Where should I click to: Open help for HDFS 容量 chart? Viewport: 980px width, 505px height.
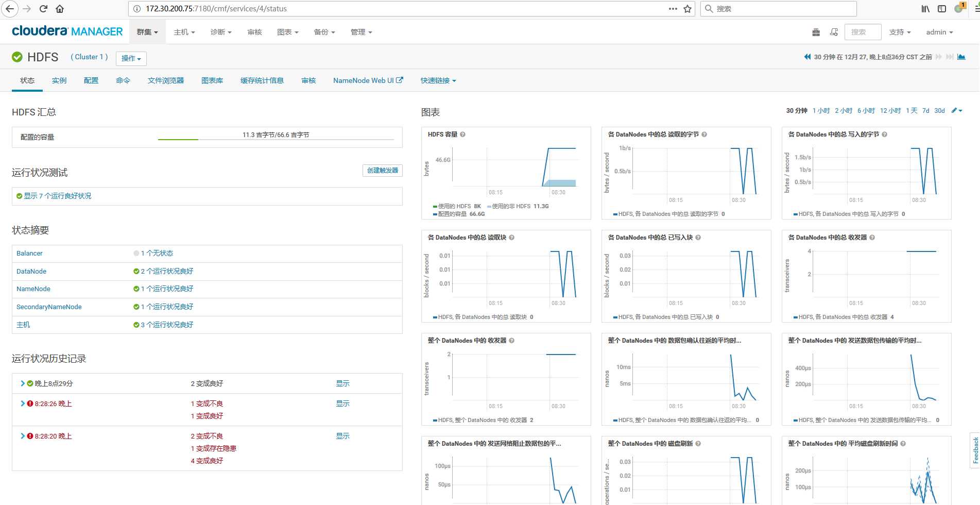point(462,134)
